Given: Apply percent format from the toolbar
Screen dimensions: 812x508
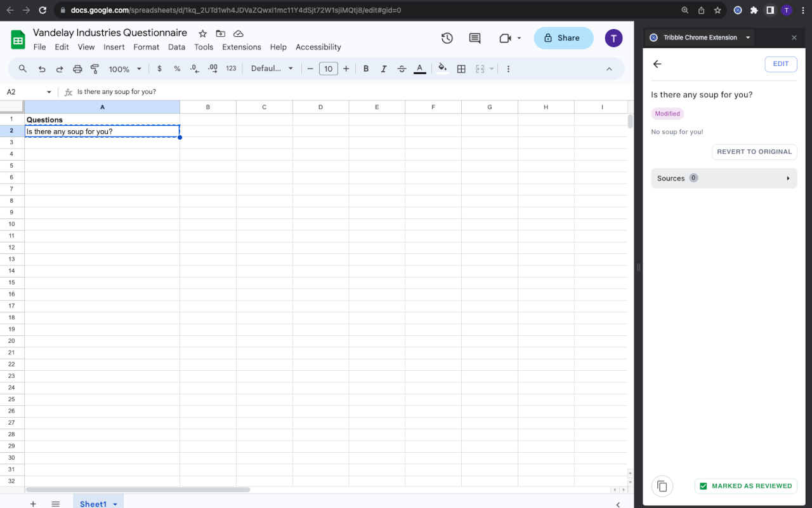Looking at the screenshot, I should [177, 68].
